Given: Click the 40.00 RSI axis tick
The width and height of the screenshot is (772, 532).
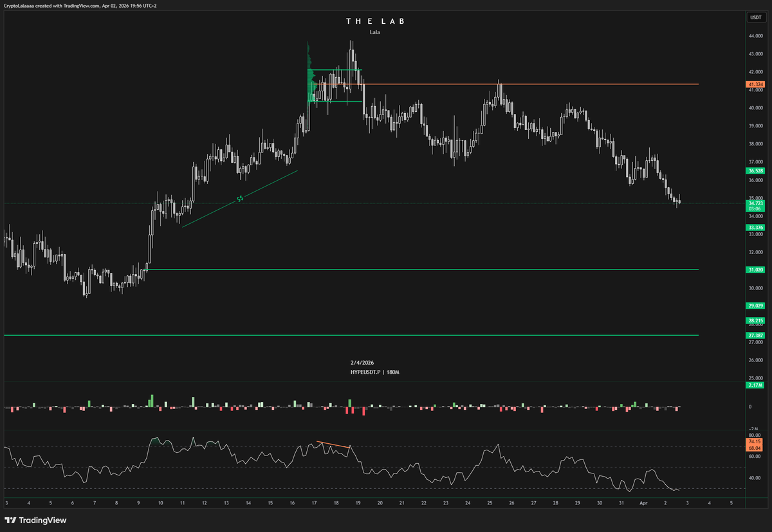Looking at the screenshot, I should coord(755,477).
